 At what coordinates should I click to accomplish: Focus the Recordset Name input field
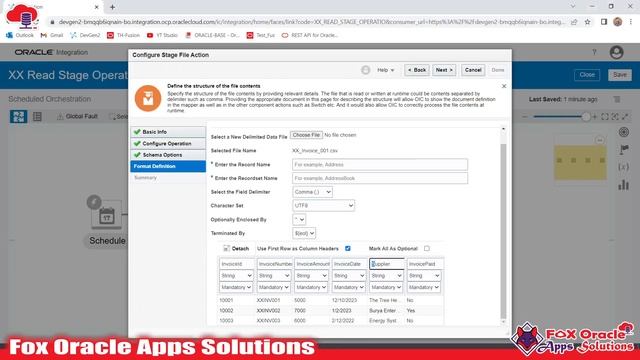380,178
